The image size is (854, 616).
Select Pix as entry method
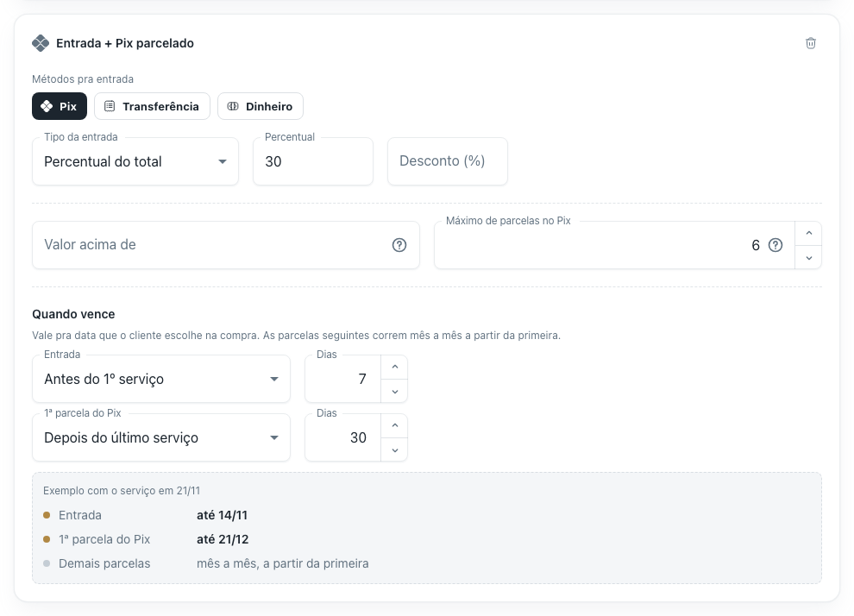[60, 106]
